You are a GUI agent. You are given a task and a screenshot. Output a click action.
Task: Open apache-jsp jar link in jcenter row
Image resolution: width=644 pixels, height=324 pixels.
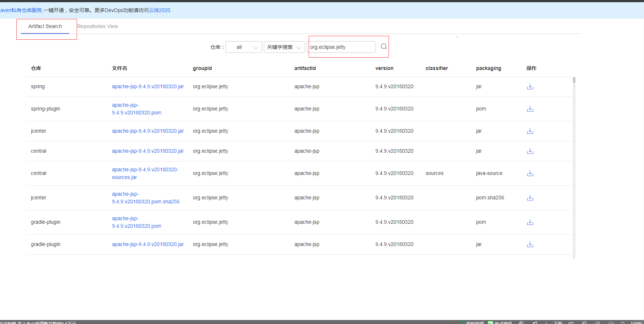tap(148, 131)
